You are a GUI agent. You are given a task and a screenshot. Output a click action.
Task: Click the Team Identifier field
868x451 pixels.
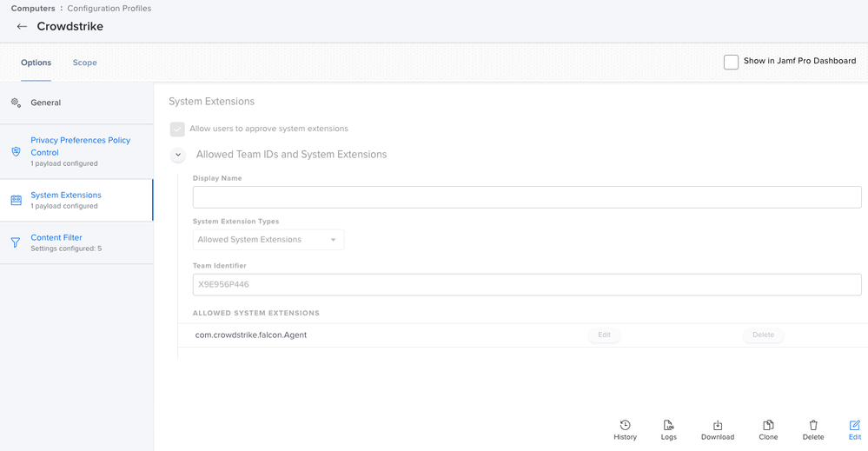(527, 284)
